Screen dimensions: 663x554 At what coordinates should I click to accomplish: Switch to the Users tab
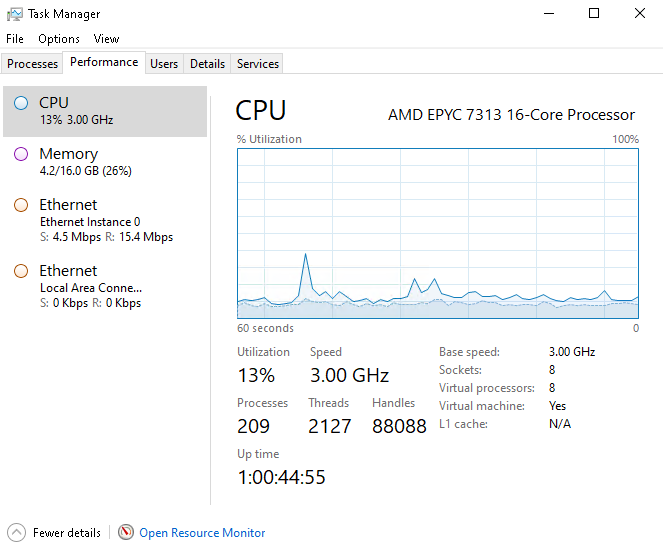click(164, 63)
